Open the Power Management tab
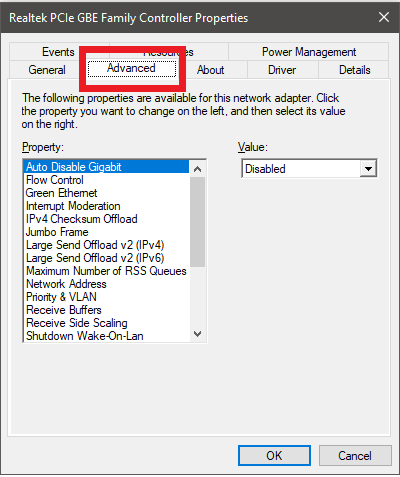The image size is (400, 477). click(309, 52)
